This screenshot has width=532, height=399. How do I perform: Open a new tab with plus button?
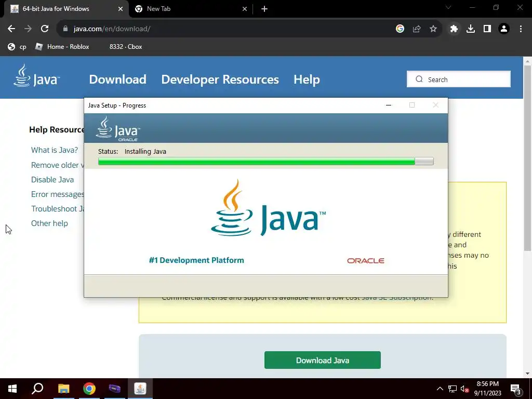264,9
